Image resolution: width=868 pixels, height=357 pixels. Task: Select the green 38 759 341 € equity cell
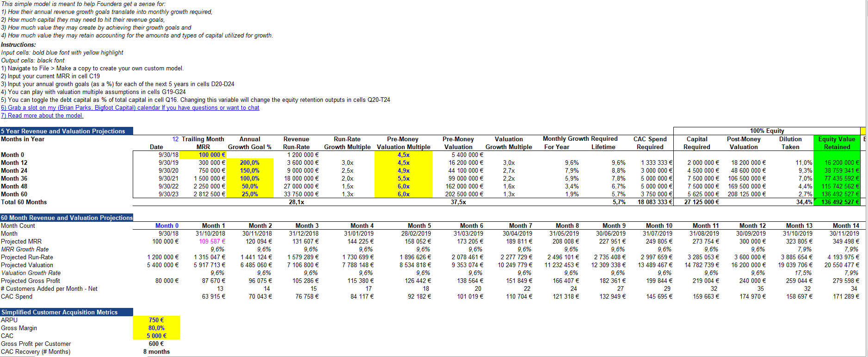(x=837, y=170)
